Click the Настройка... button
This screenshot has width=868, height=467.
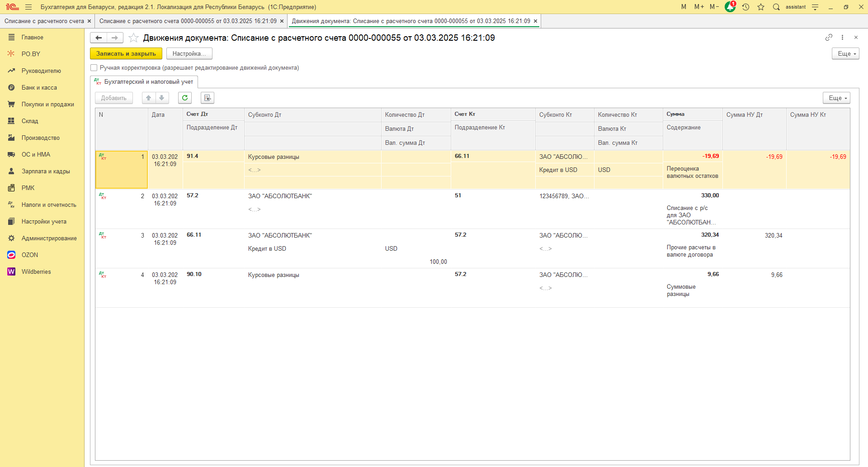click(189, 53)
